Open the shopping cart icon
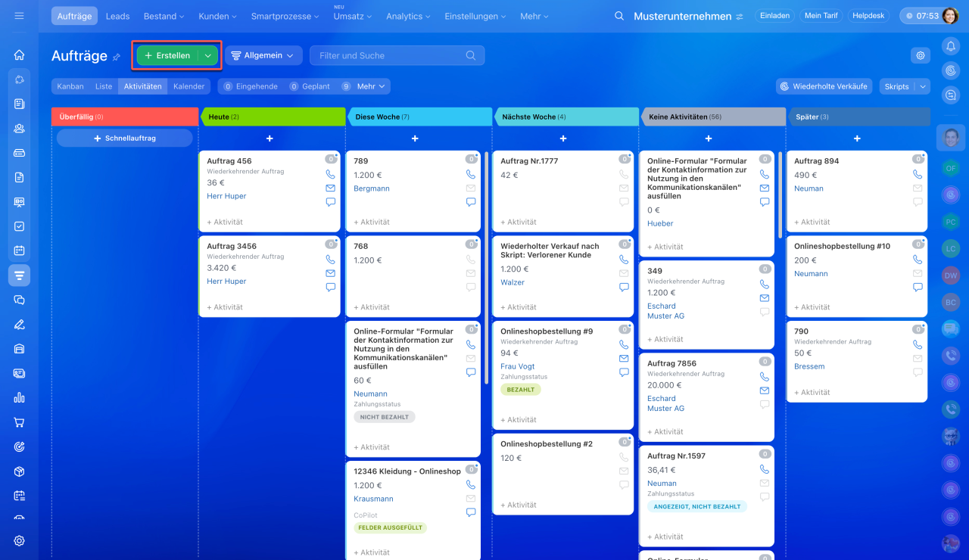Image resolution: width=969 pixels, height=560 pixels. coord(19,422)
